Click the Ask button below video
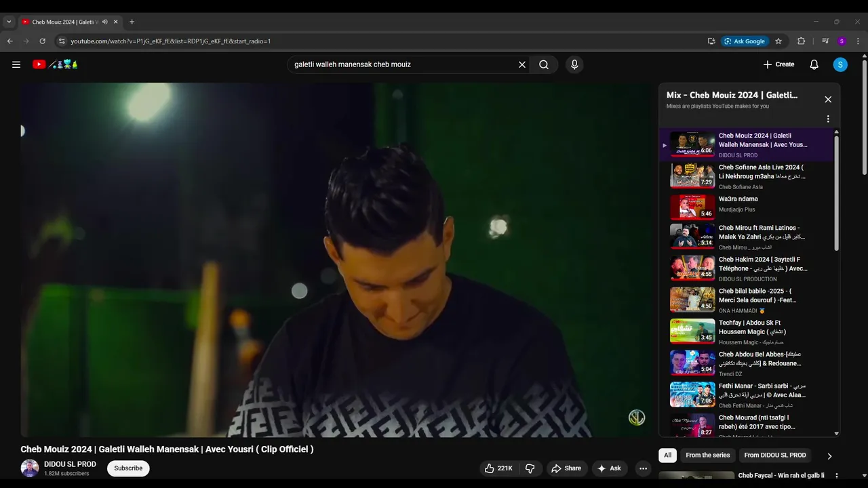This screenshot has width=868, height=488. coord(609,468)
